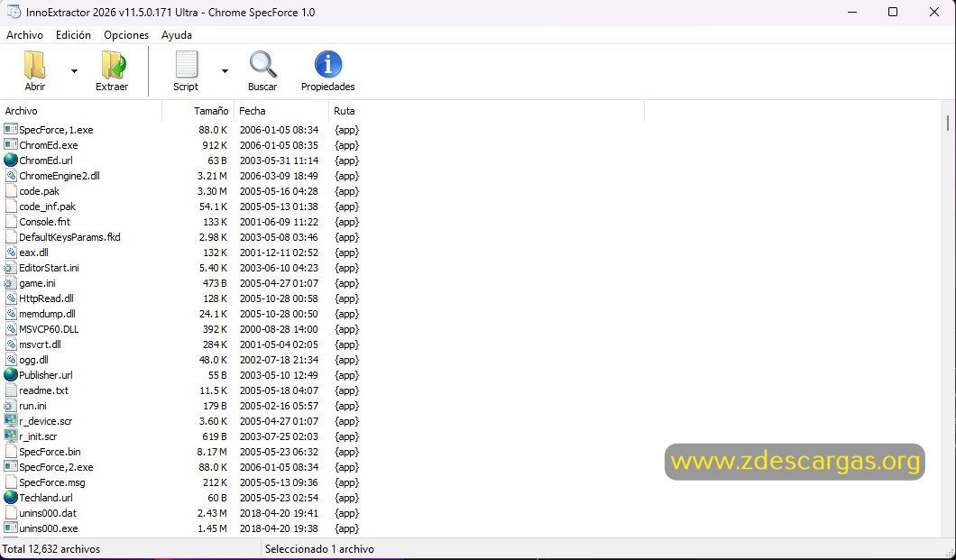Click the InnoExtractor title bar app icon

tap(14, 13)
